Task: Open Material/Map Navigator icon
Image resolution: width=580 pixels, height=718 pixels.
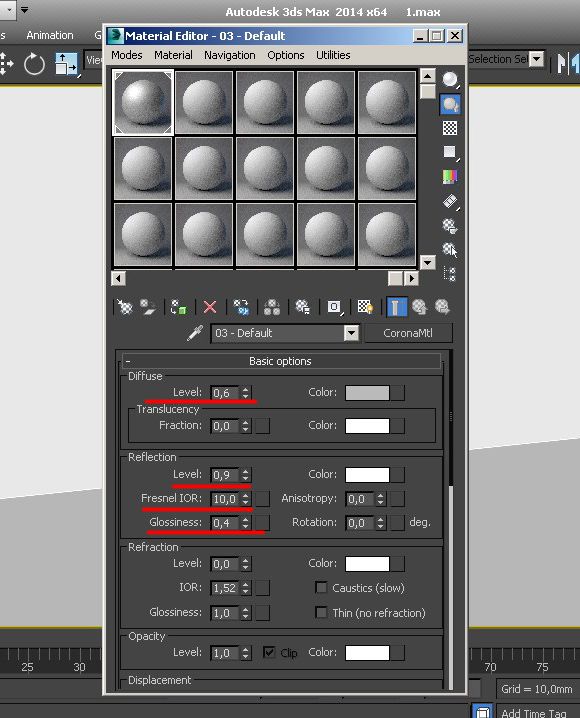Action: 450,274
